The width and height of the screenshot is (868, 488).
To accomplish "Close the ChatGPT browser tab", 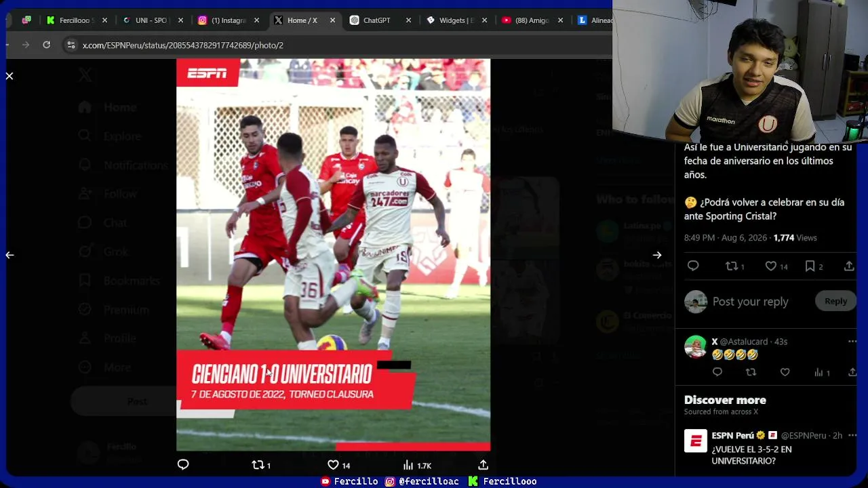I will point(408,20).
